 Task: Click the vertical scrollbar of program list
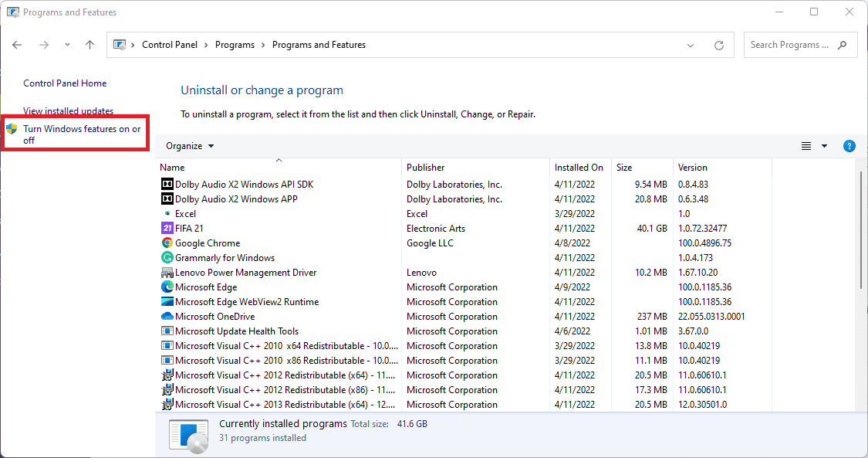(861, 230)
